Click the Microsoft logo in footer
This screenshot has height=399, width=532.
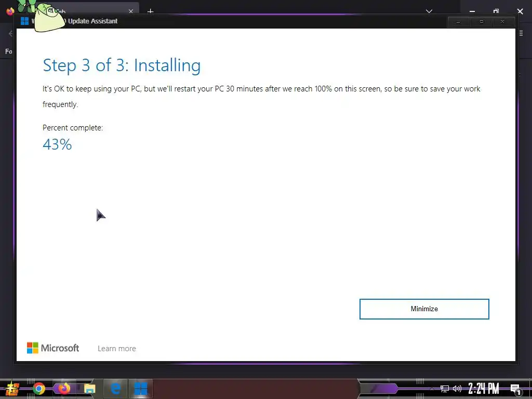pyautogui.click(x=53, y=348)
